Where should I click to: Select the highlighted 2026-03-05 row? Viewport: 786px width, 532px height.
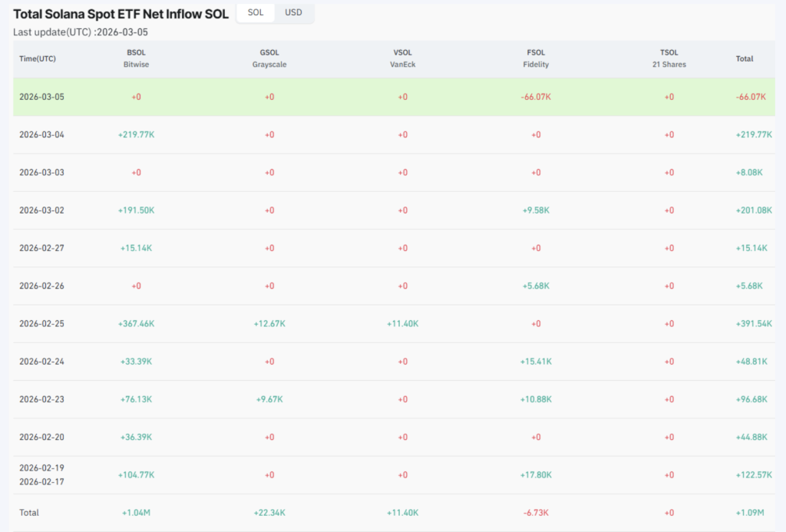pos(42,97)
